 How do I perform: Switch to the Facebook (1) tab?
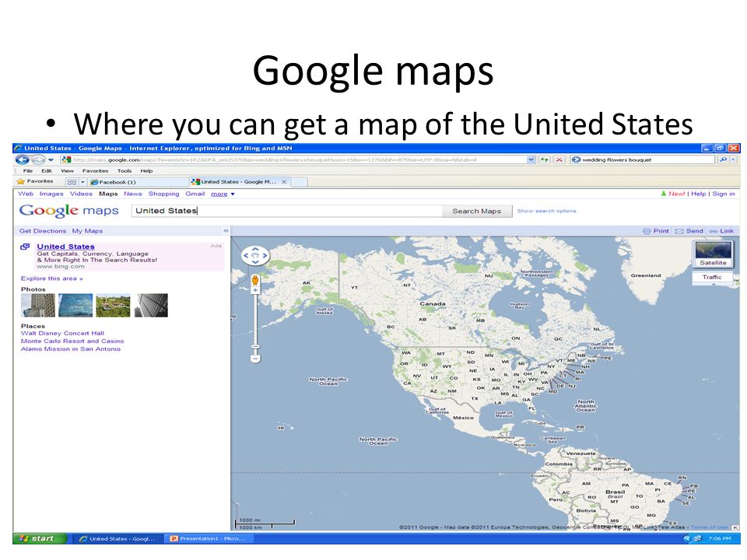pos(139,182)
